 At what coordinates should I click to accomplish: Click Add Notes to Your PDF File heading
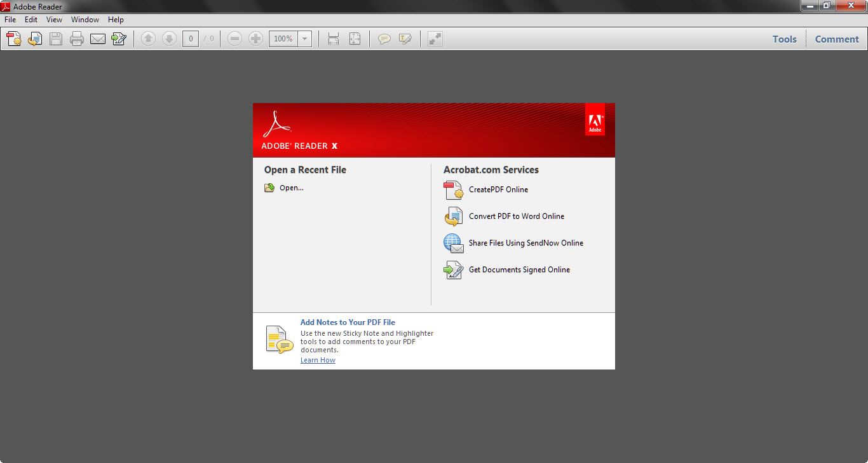coord(348,322)
